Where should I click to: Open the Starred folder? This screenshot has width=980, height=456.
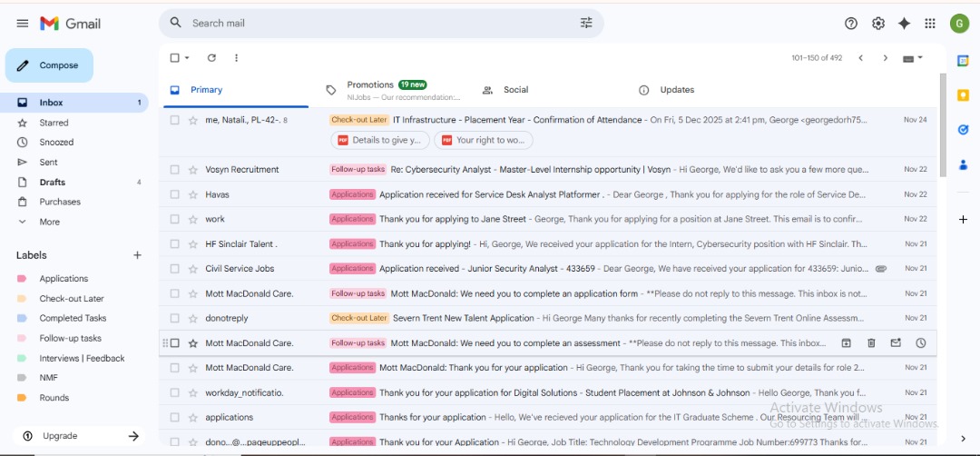pos(73,123)
